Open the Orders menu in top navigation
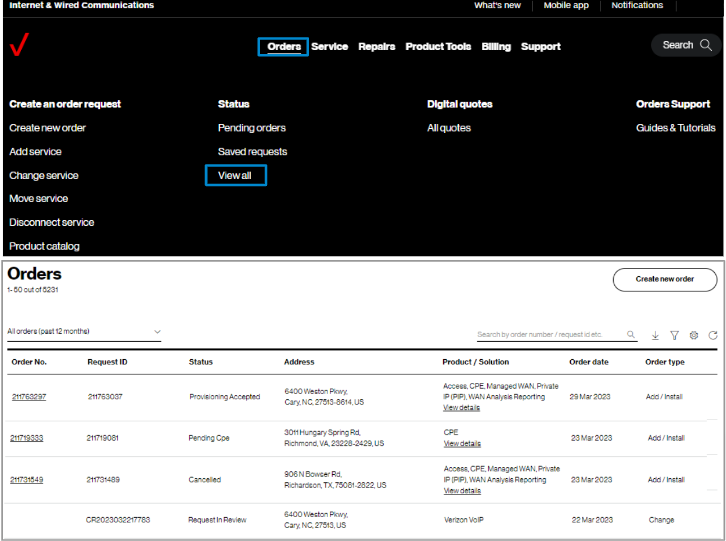Viewport: 726px width, 541px height. pyautogui.click(x=283, y=47)
